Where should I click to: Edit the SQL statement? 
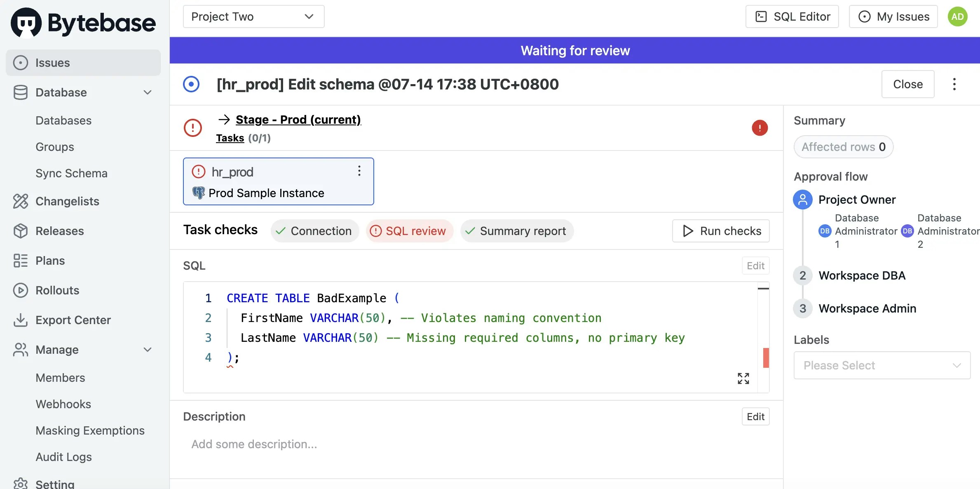coord(755,266)
